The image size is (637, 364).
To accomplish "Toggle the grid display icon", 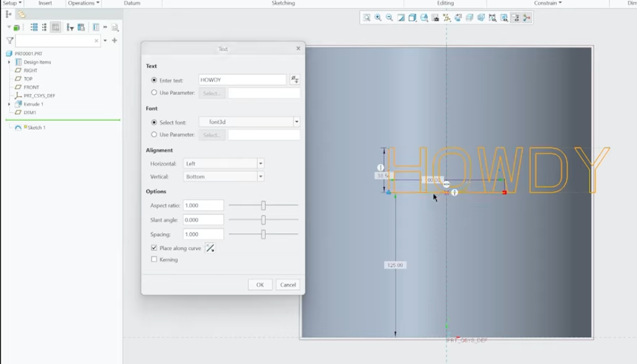I will [x=515, y=17].
